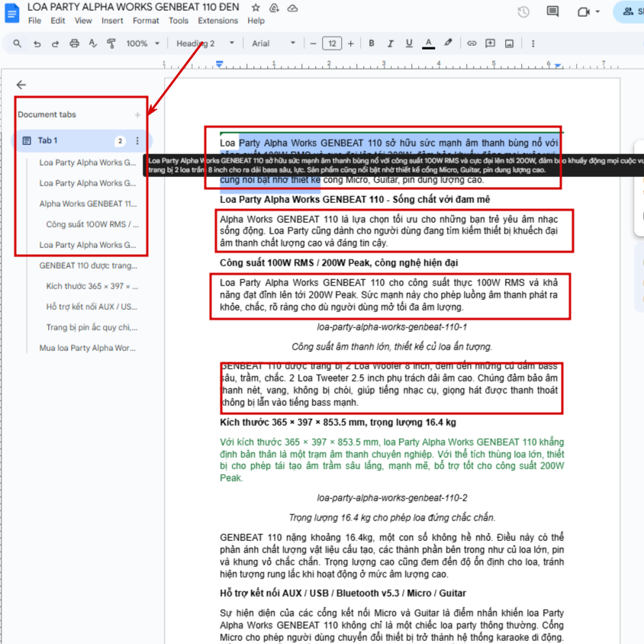
Task: Print the document
Action: (74, 43)
